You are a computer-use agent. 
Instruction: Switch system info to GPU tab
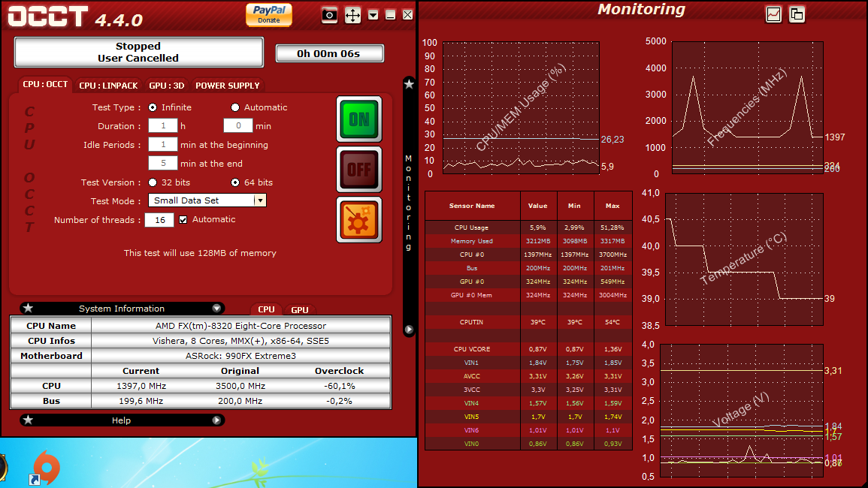click(300, 310)
